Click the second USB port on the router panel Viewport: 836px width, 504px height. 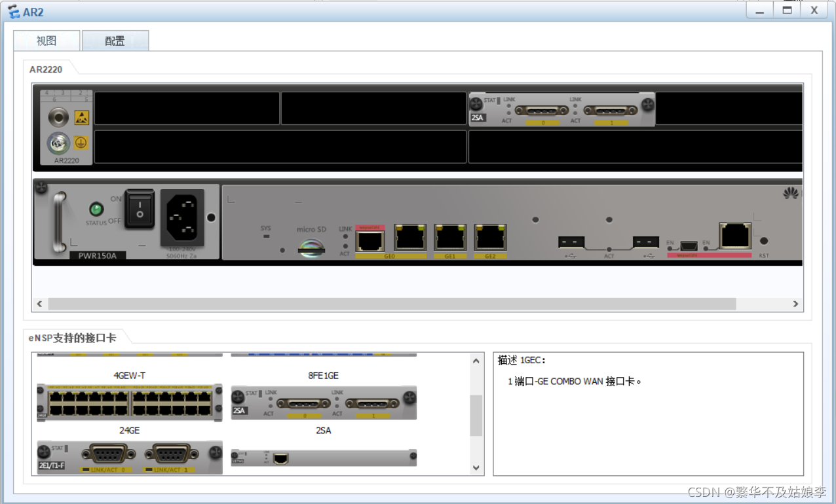pyautogui.click(x=645, y=242)
